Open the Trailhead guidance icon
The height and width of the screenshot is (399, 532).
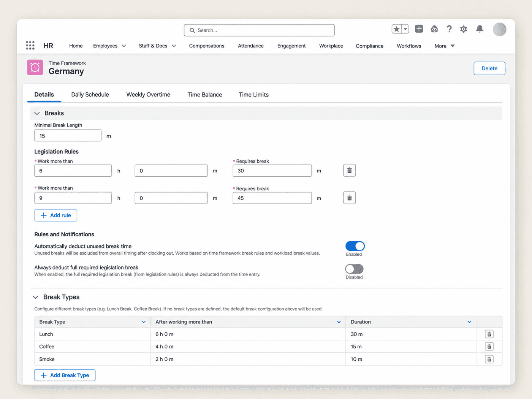(x=434, y=29)
